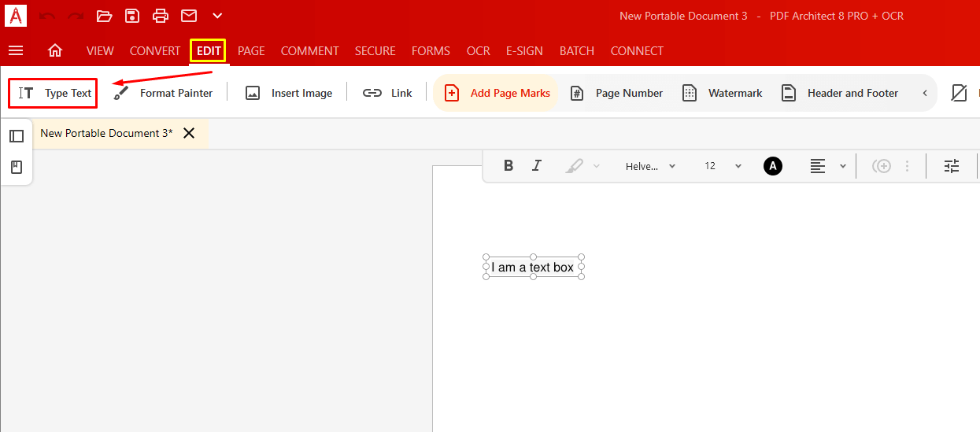
Task: Switch to the CONVERT tab
Action: coord(155,50)
